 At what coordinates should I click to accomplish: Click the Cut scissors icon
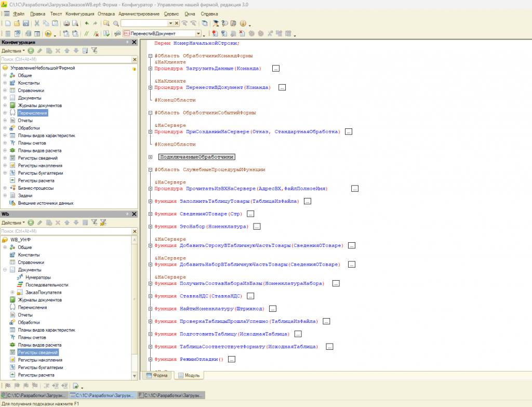[x=37, y=23]
